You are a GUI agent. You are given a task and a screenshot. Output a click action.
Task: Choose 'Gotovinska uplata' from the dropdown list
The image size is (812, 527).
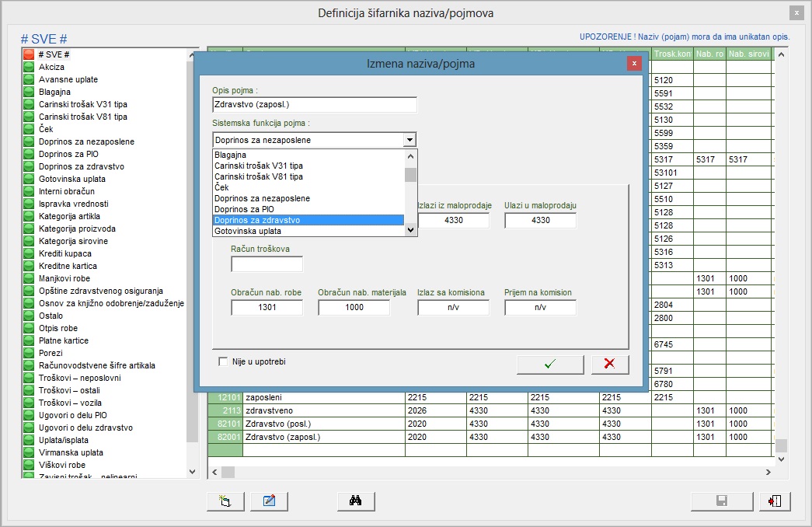pyautogui.click(x=308, y=231)
